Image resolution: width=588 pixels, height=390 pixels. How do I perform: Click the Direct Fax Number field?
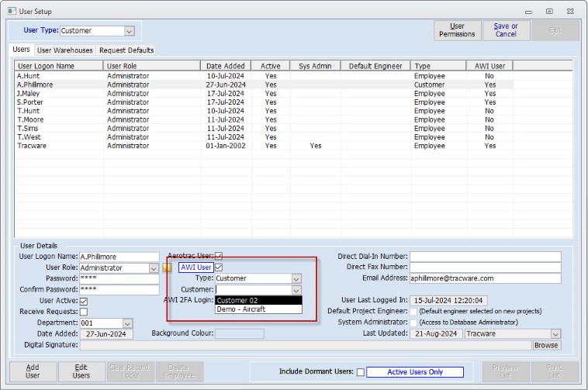tap(486, 267)
